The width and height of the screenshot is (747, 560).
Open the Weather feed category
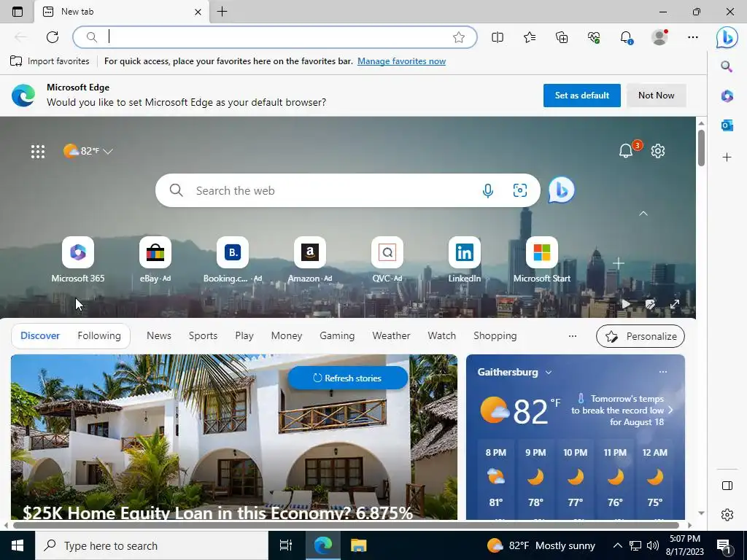point(391,335)
